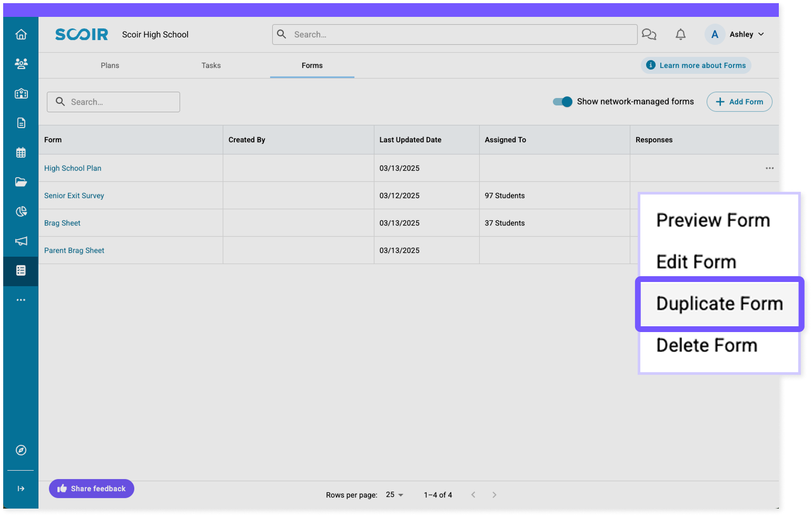Open the Students group sidebar icon

21,64
